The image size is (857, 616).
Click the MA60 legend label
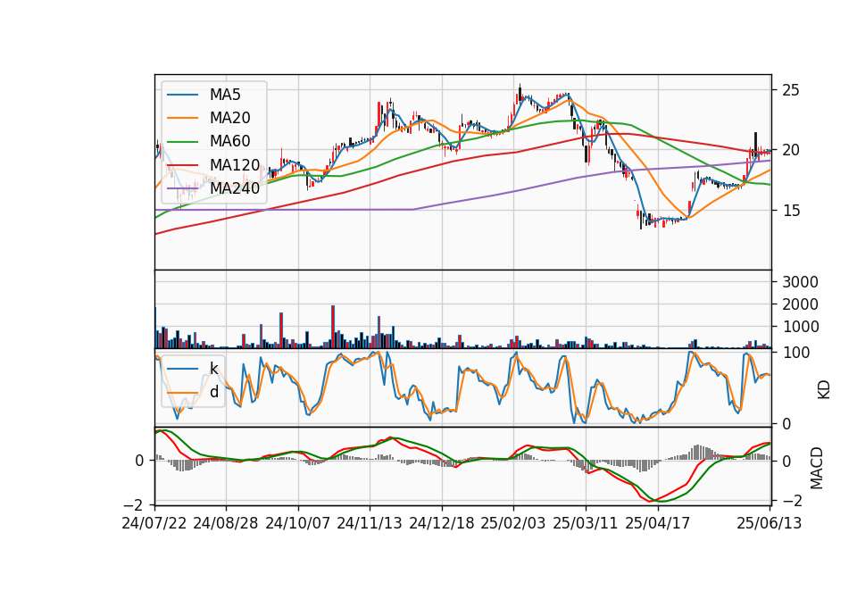[229, 141]
